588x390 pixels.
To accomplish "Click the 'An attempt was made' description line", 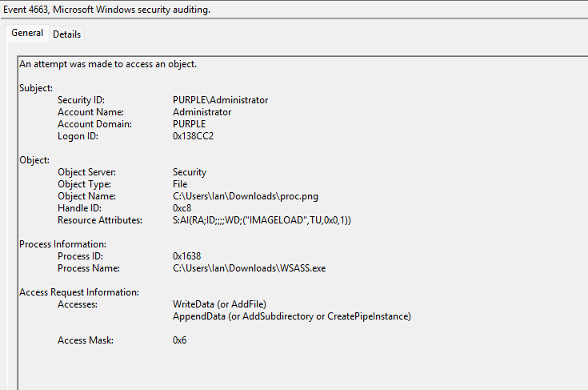I will [x=107, y=64].
